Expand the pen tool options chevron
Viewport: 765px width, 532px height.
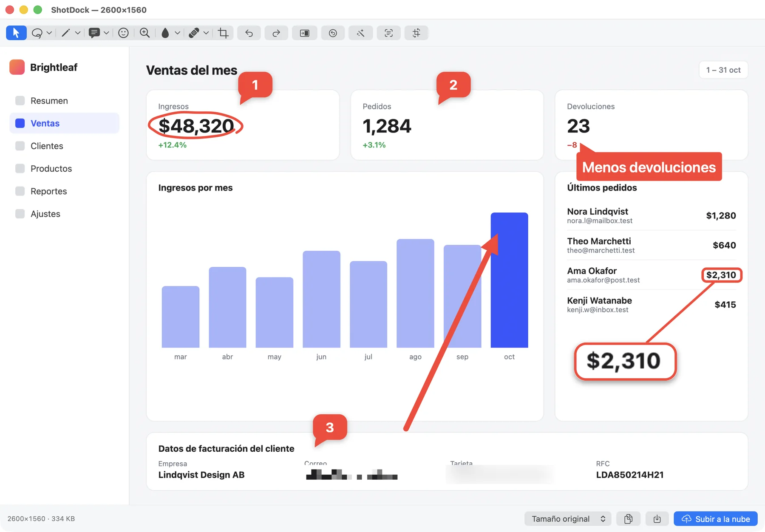78,33
